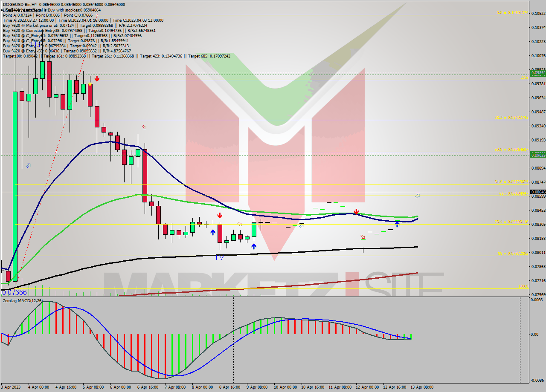Click the 'C_Entry61: 0.07649632' line

72,35
